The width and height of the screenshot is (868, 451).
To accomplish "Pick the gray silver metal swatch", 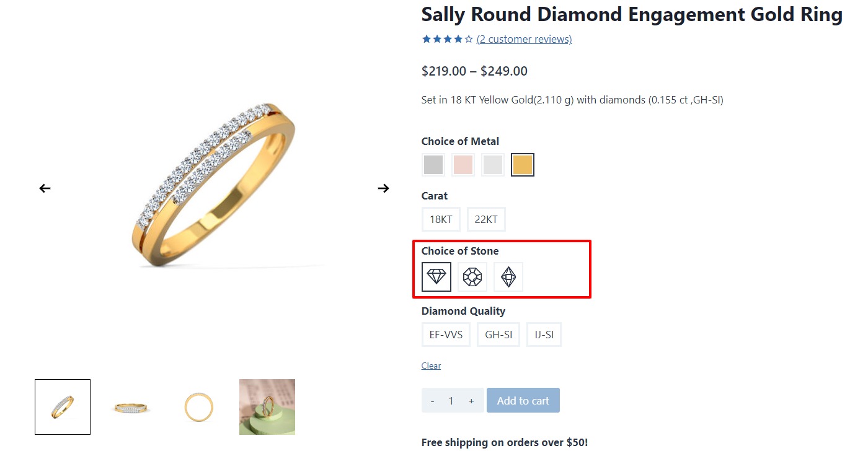I will coord(433,165).
